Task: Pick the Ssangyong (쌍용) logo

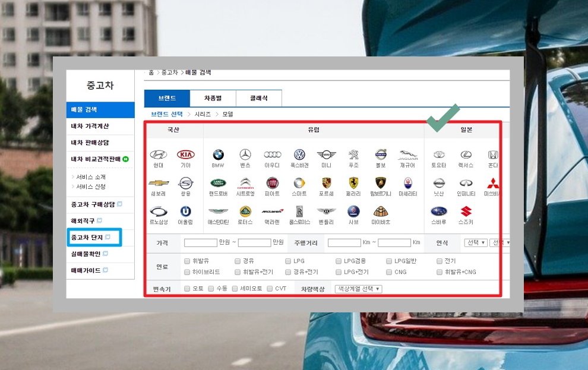Action: point(186,183)
